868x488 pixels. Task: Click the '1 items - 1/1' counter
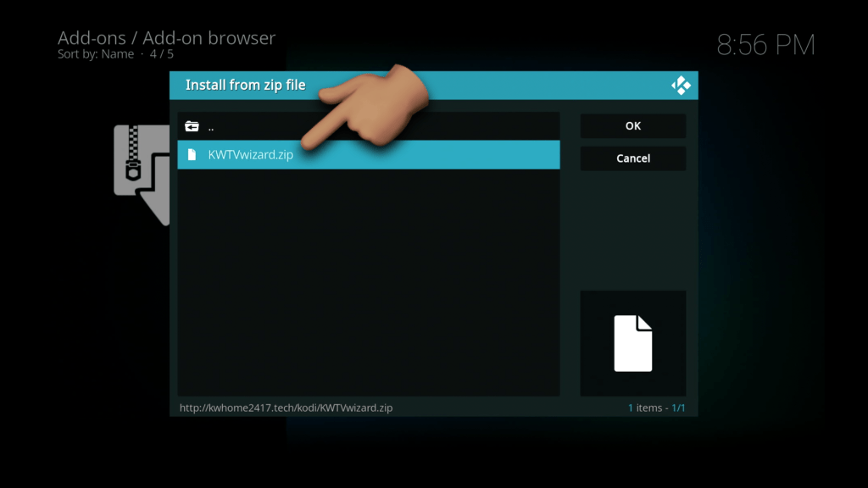(x=657, y=408)
